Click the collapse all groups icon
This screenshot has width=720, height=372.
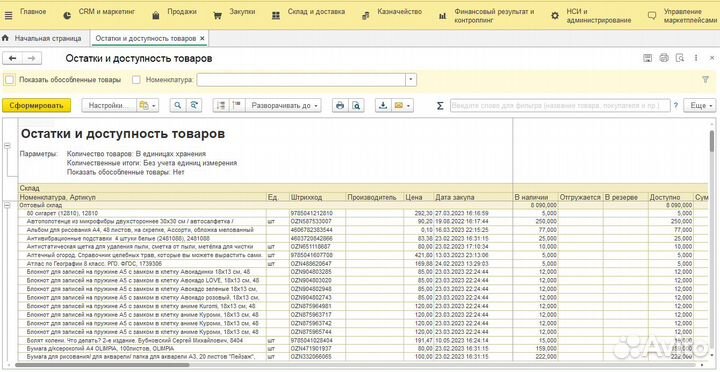pyautogui.click(x=221, y=106)
